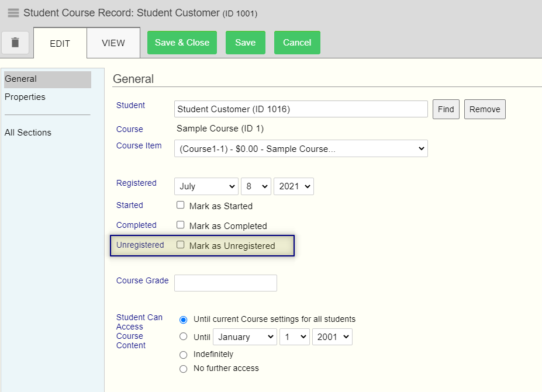This screenshot has height=392, width=542.
Task: Check Mark as Started checkbox
Action: pos(181,205)
